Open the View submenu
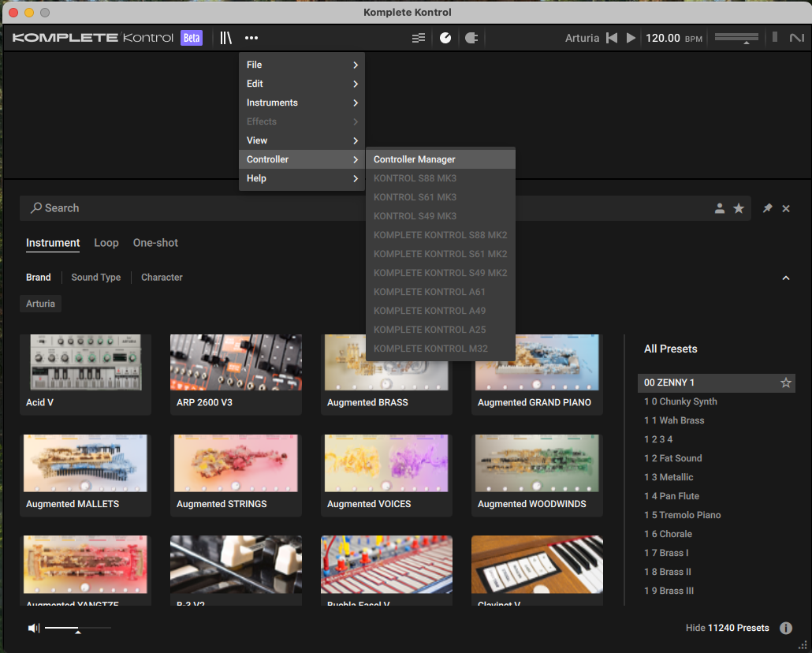Image resolution: width=812 pixels, height=653 pixels. 302,140
